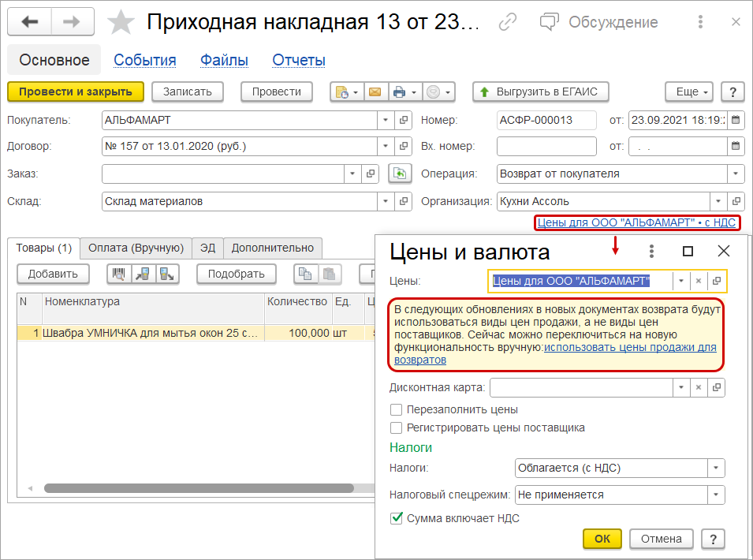Open the Дополнительно tab
Image resolution: width=753 pixels, height=560 pixels.
[272, 248]
